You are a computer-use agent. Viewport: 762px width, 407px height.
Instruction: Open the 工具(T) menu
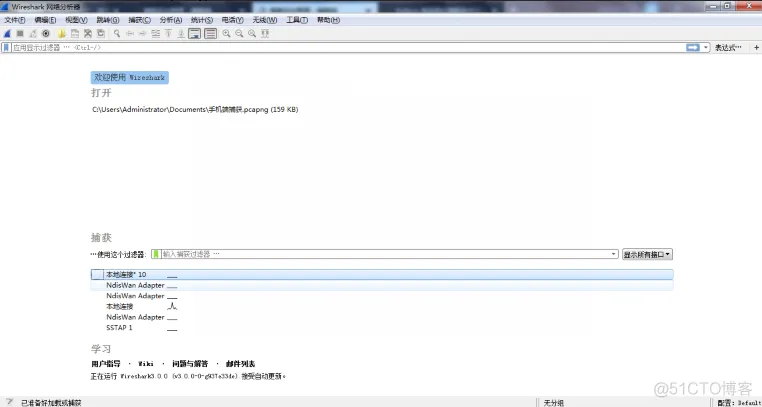[296, 20]
